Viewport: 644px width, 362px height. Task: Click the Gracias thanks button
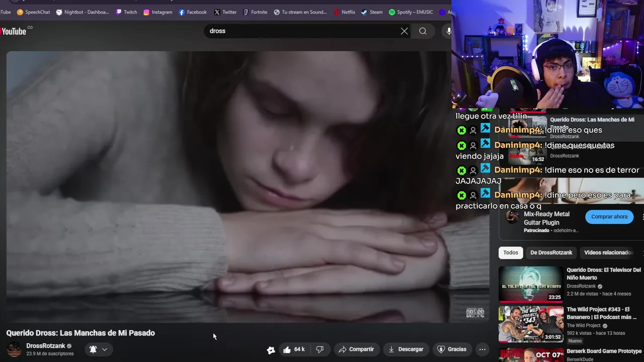click(x=452, y=349)
